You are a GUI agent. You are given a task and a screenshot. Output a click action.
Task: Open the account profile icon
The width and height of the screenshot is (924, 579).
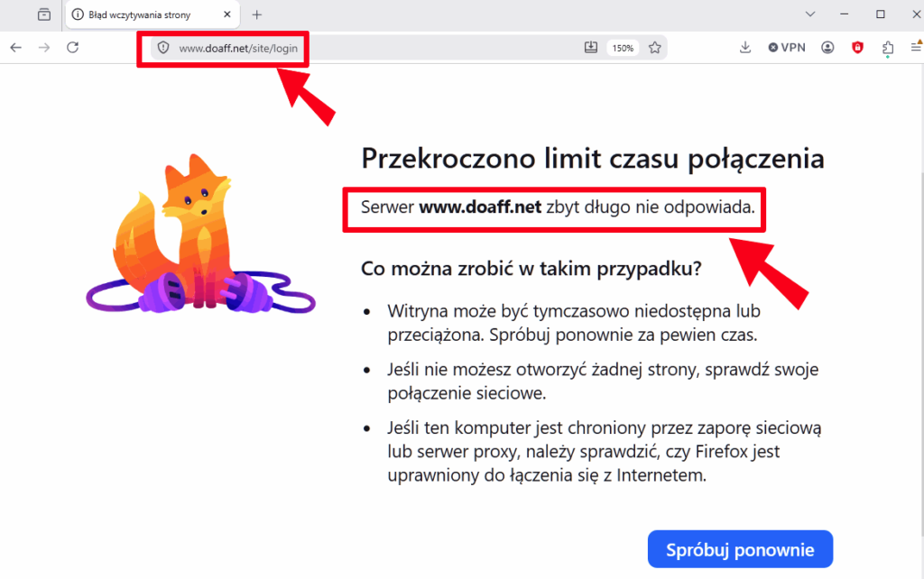[x=828, y=48]
